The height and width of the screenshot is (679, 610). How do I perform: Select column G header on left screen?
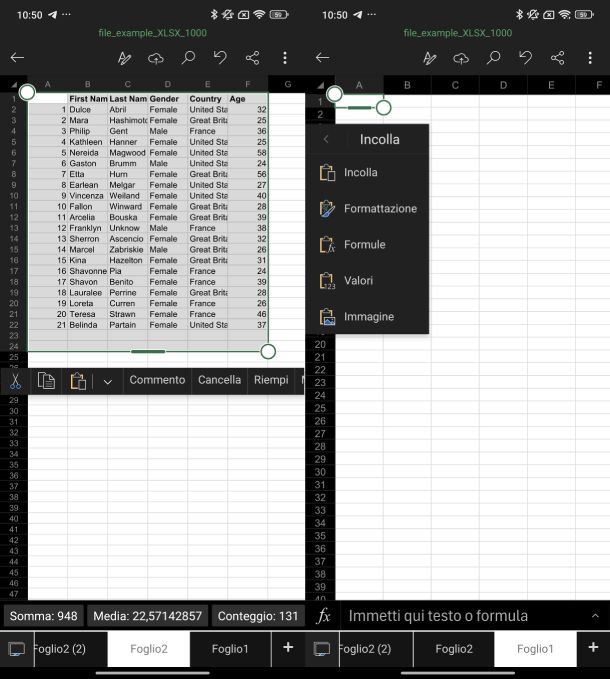pos(287,84)
